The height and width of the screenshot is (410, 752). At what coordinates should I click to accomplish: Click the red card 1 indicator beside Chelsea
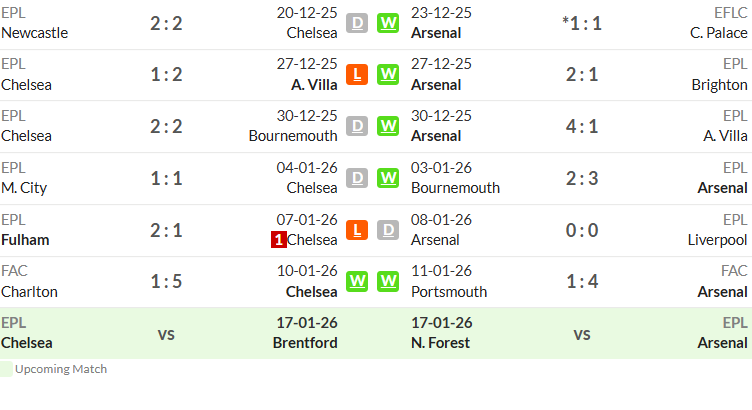pyautogui.click(x=279, y=240)
